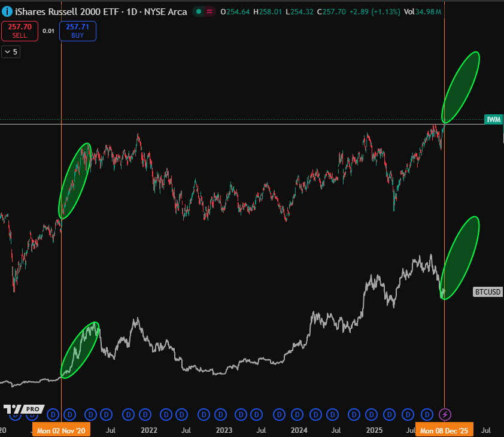
Task: Click the pink approximately-equal data icon
Action: point(210,12)
